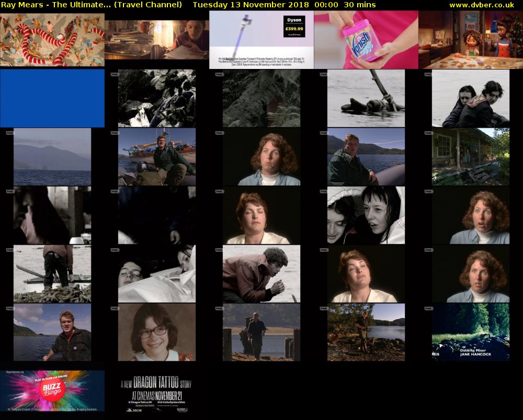Select the wooden cabin porch thumbnail
This screenshot has width=523, height=420.
tap(471, 157)
